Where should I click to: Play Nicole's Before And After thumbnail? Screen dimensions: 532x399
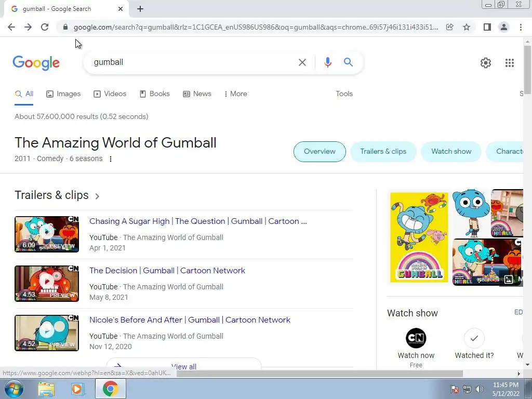click(x=47, y=333)
